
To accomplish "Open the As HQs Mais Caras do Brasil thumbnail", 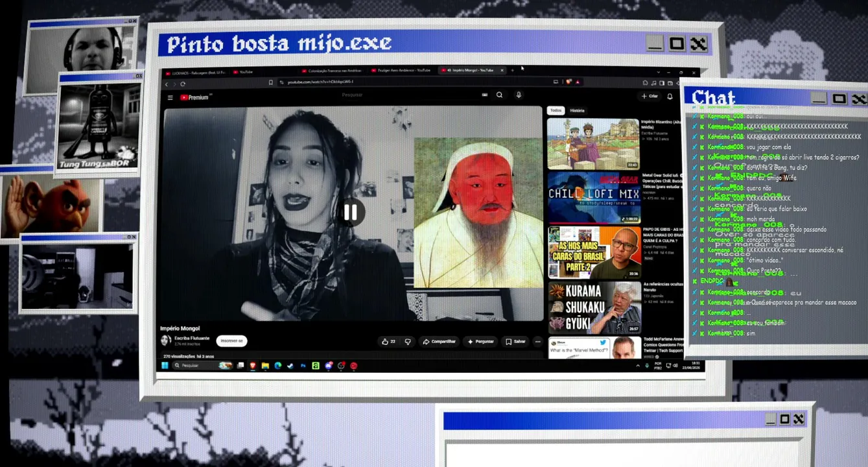I will tap(594, 252).
